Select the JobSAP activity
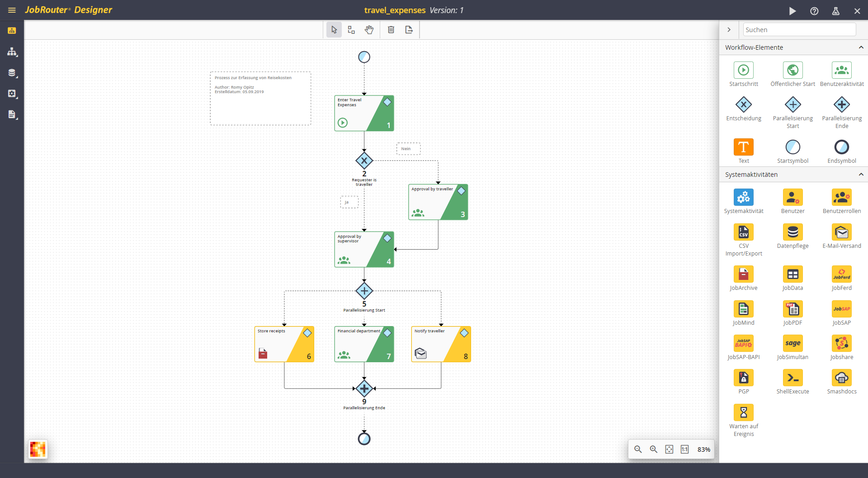The height and width of the screenshot is (478, 868). point(842,313)
